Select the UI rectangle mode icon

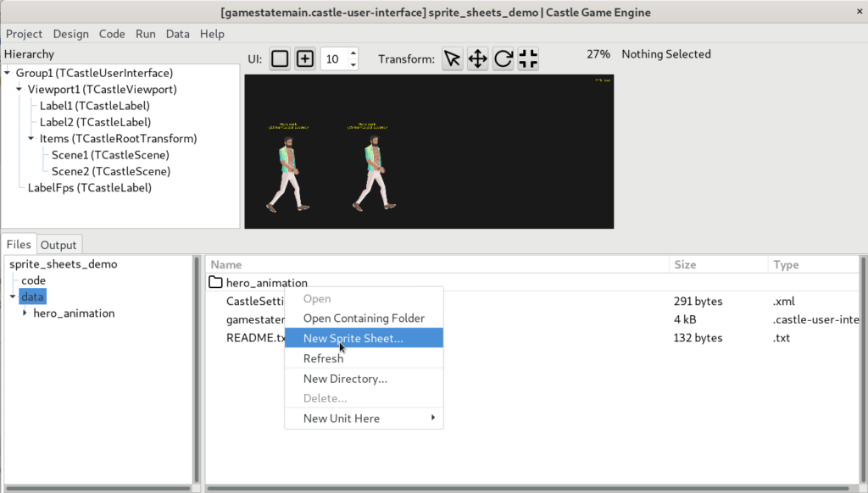[x=280, y=58]
